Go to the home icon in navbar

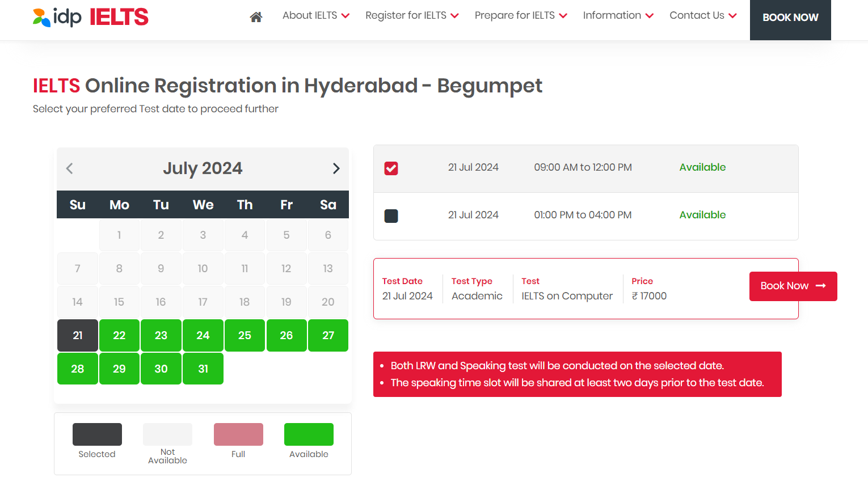pos(256,17)
